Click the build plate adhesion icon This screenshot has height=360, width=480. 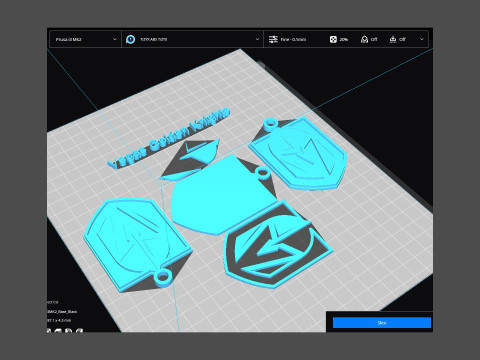click(393, 39)
